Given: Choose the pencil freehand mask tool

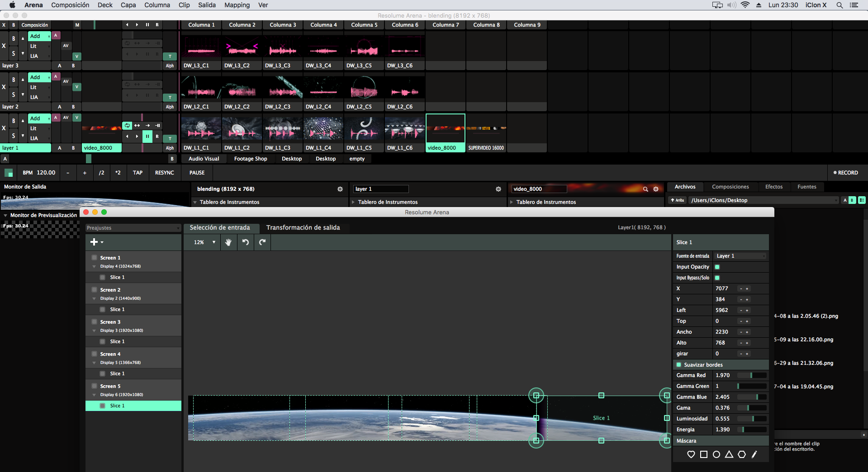Looking at the screenshot, I should click(x=754, y=454).
